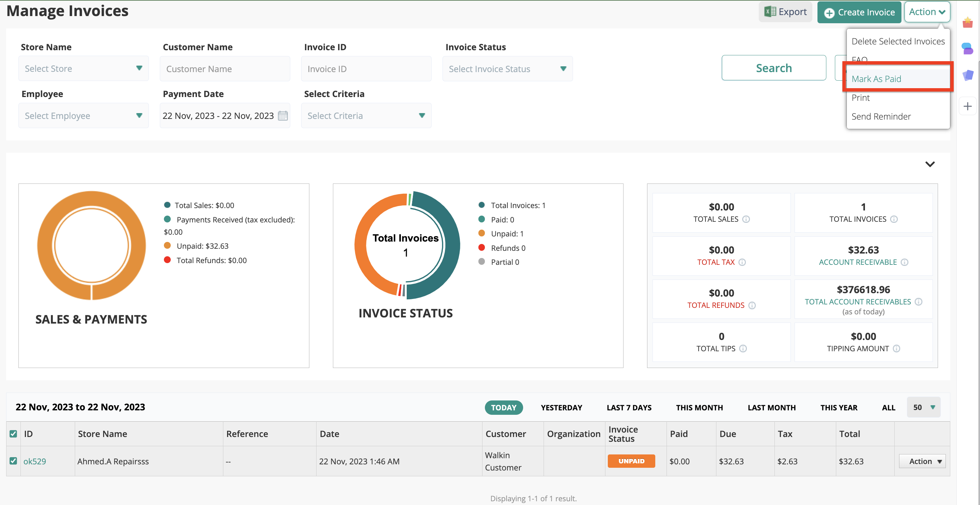
Task: Uncheck the checkbox for invoice ok529
Action: (13, 461)
